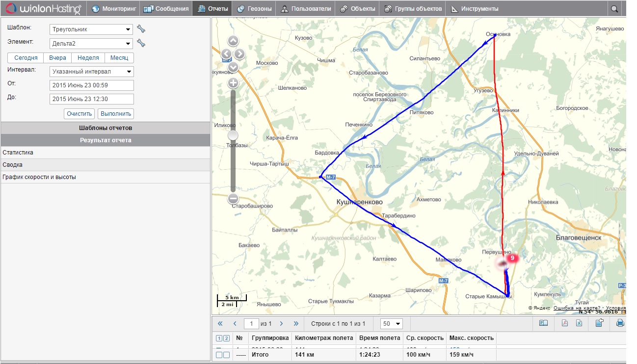Toggle the first checkbox in Итого row
The height and width of the screenshot is (364, 637).
point(219,355)
